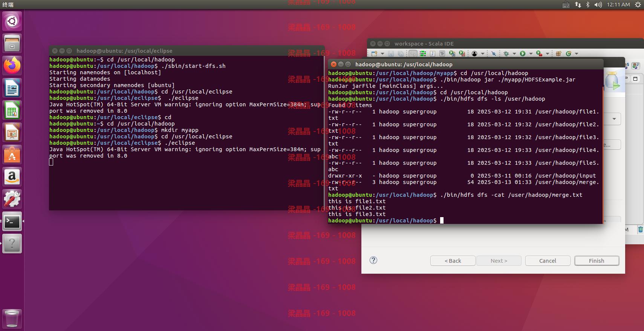
Task: Click Cancel in the wizard dialog
Action: point(548,261)
